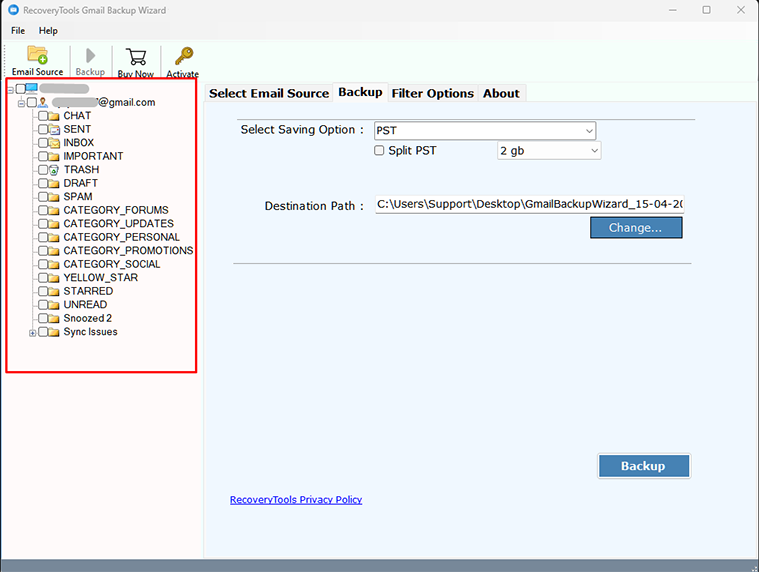Image resolution: width=759 pixels, height=572 pixels.
Task: Click the Email Source toolbar icon
Action: 37,55
